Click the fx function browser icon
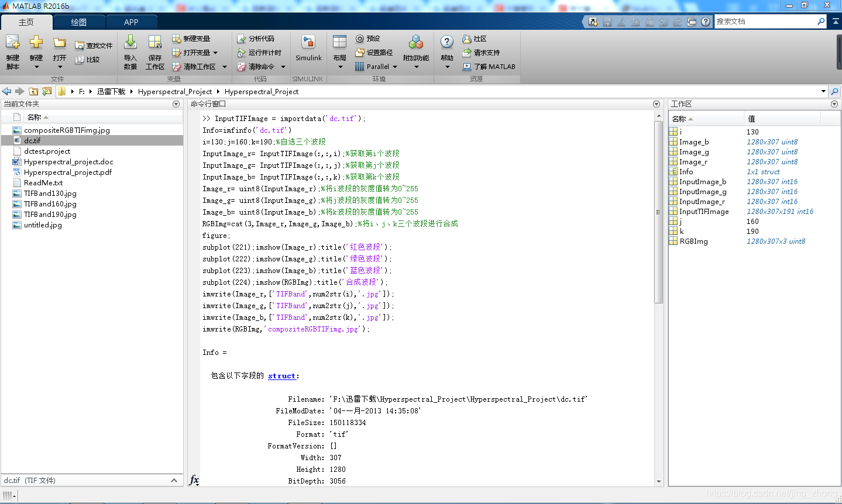The width and height of the screenshot is (842, 504). [x=194, y=481]
